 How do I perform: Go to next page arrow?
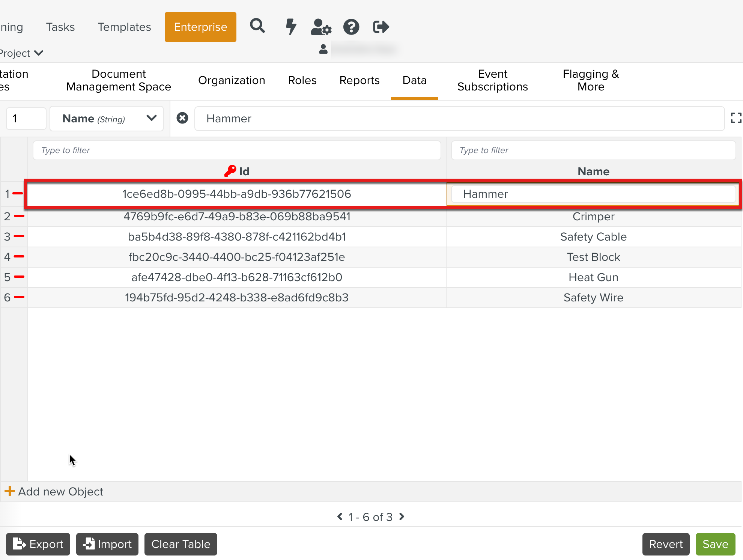point(402,516)
